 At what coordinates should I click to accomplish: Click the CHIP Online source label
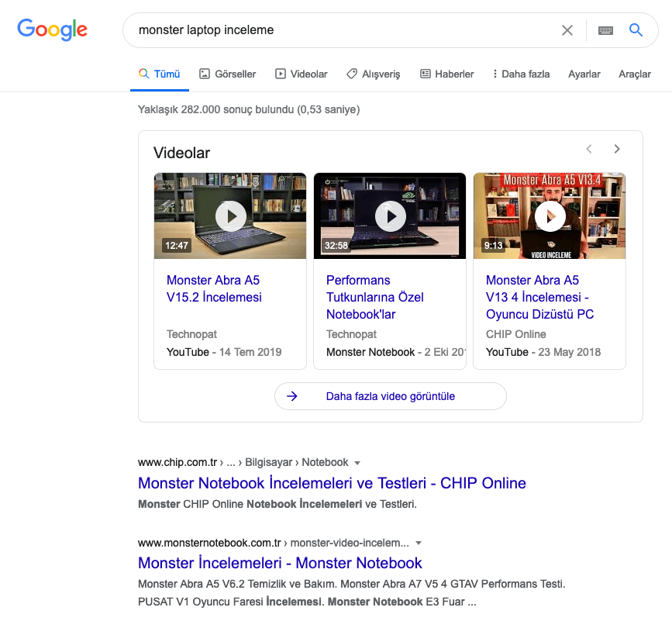516,334
